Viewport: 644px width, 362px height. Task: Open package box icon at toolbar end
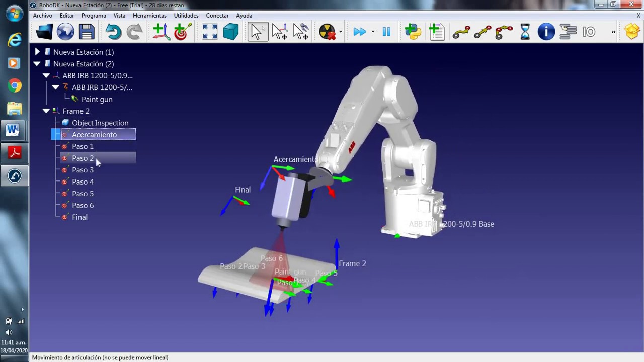[632, 32]
